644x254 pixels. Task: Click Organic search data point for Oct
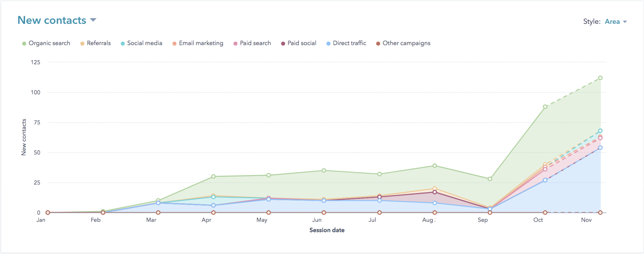[545, 107]
